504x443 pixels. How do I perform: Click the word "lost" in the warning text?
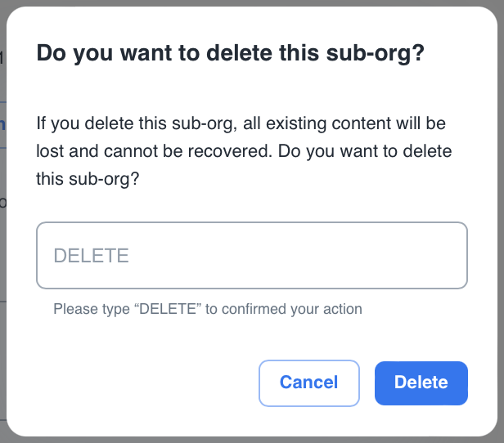point(48,152)
